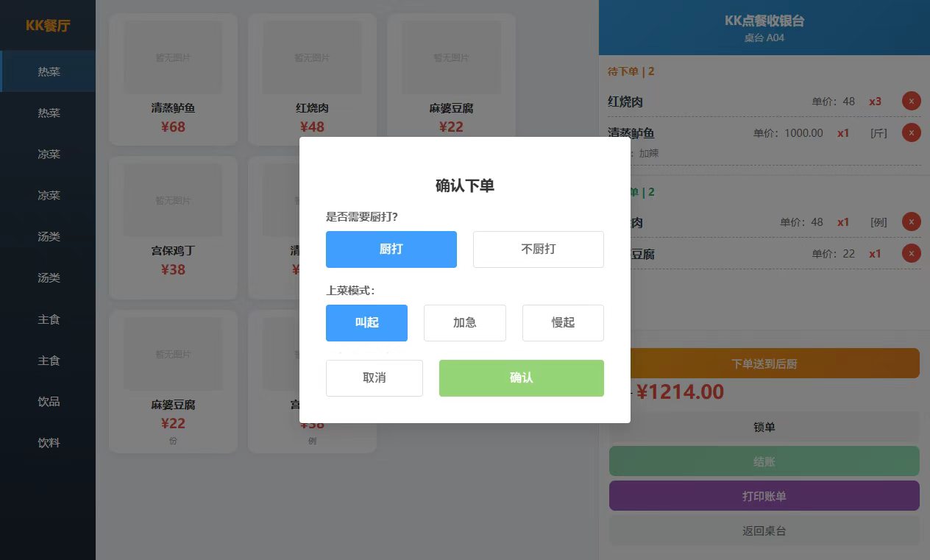930x560 pixels.
Task: Choose the 加急 rush serving mode
Action: click(465, 323)
